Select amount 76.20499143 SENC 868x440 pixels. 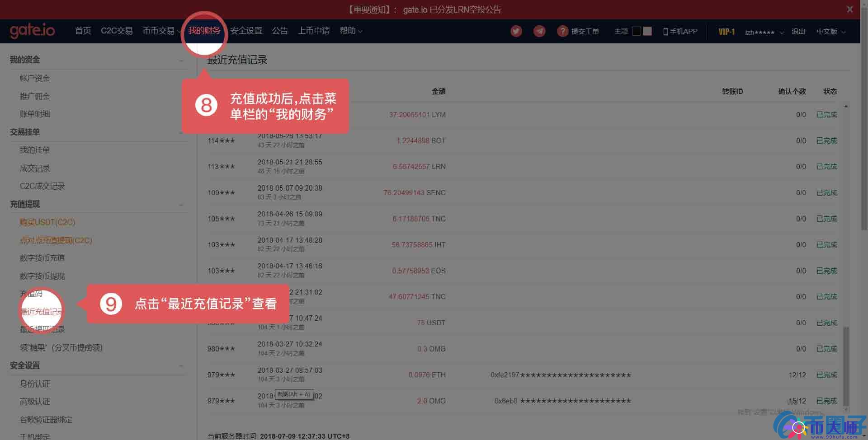[x=415, y=193]
